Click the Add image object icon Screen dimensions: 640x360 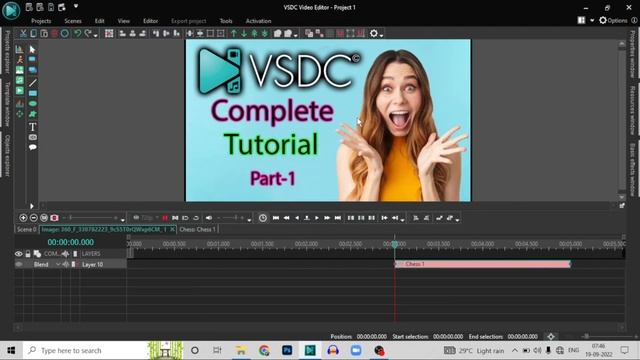pyautogui.click(x=20, y=70)
